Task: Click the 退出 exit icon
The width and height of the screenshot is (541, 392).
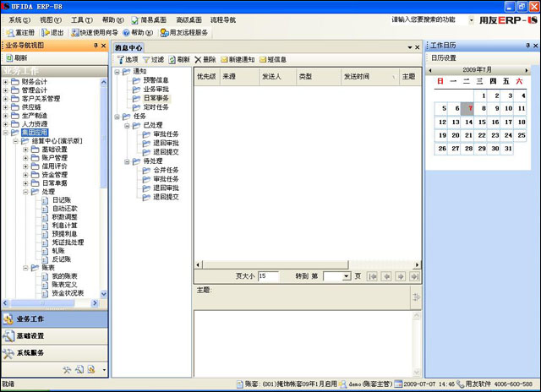Action: coord(45,33)
